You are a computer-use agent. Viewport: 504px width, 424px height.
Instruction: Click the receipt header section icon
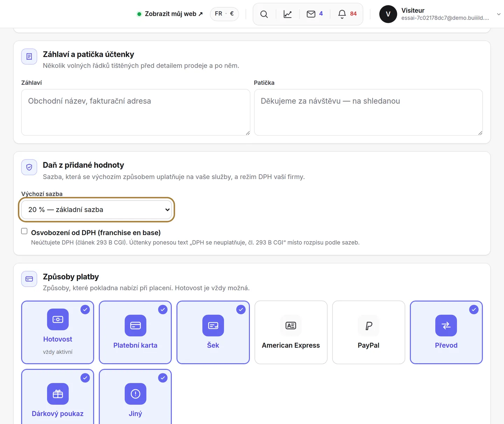(29, 56)
